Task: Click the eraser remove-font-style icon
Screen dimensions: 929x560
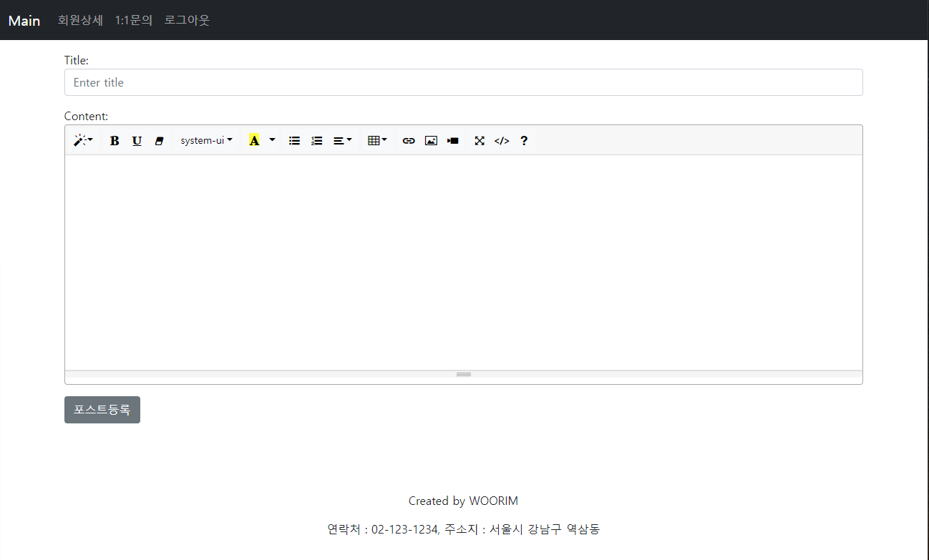Action: click(x=159, y=140)
